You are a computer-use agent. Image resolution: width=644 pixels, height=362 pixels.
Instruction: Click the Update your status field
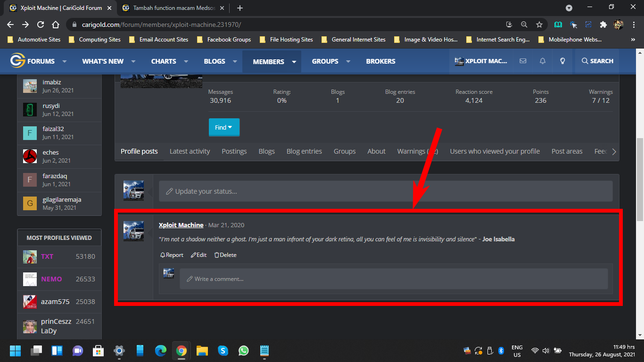(x=386, y=191)
